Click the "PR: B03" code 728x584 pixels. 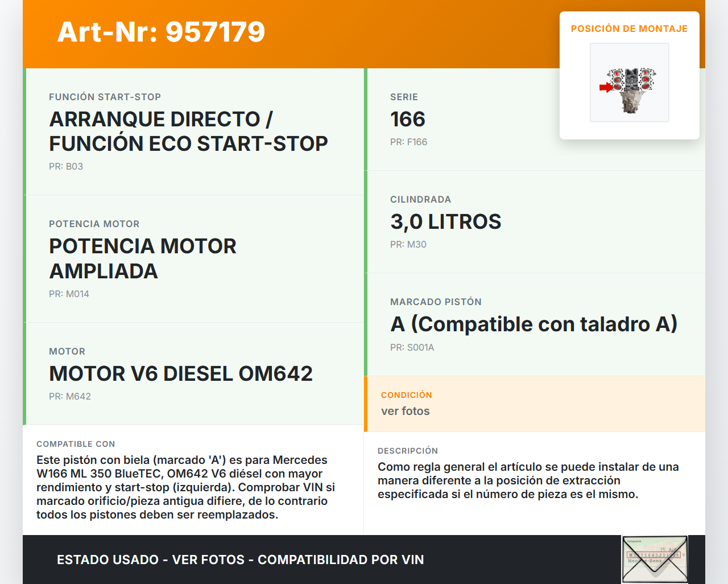pos(66,166)
